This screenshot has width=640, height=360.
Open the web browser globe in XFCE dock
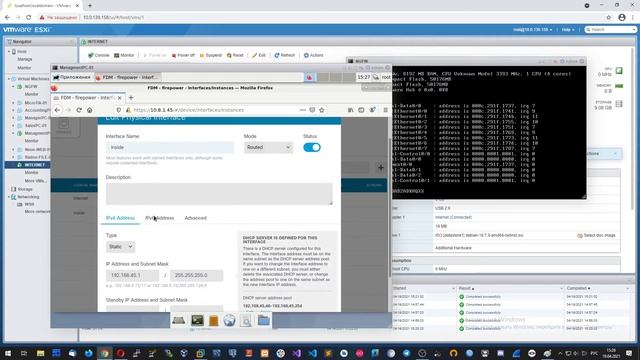pos(229,320)
